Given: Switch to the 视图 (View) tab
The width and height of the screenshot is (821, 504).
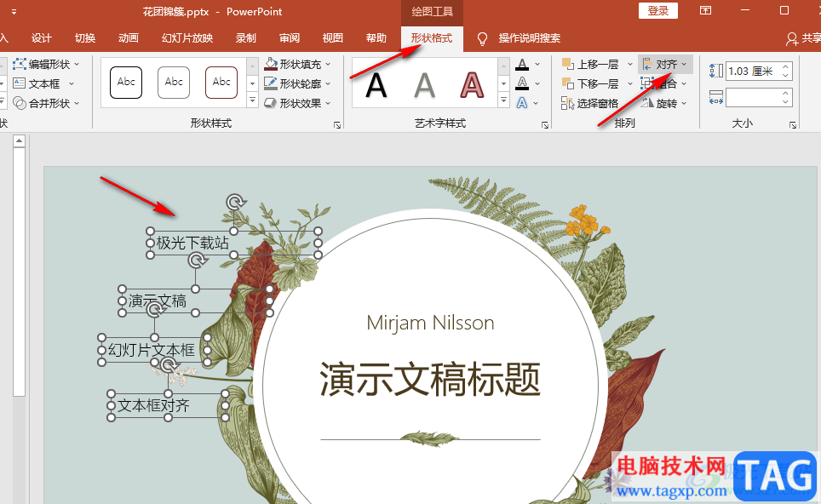Looking at the screenshot, I should tap(332, 37).
